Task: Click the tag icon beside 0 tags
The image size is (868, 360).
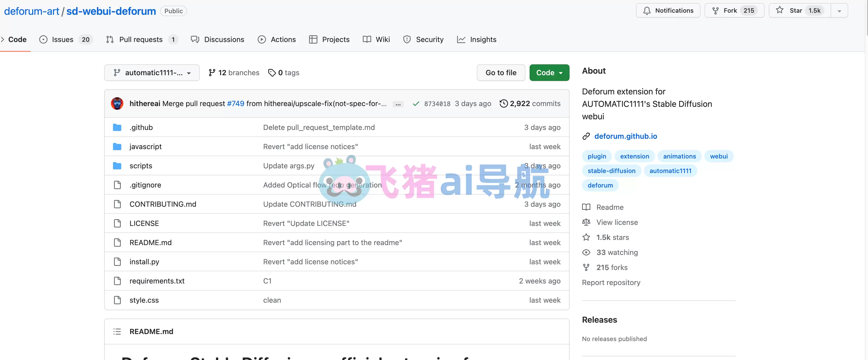Action: (272, 73)
